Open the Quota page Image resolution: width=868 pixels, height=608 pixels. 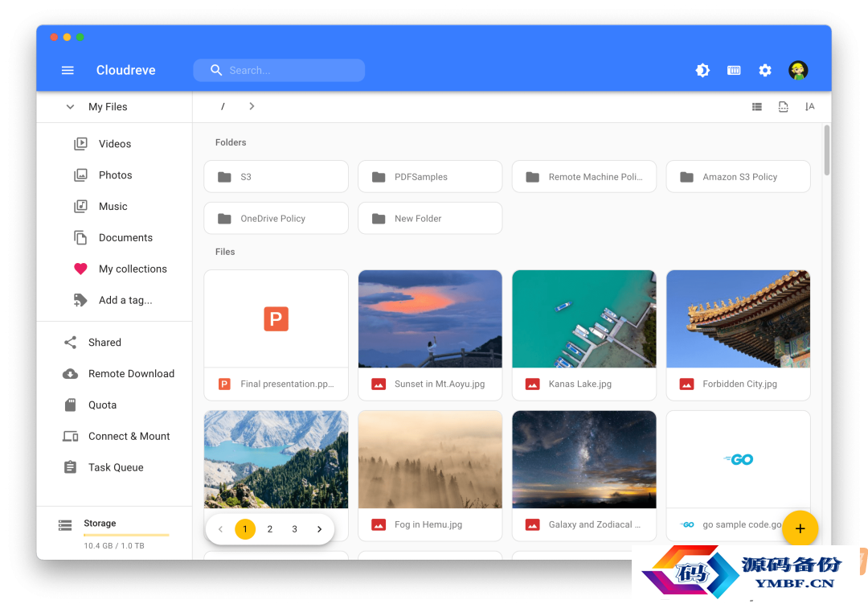point(115,405)
